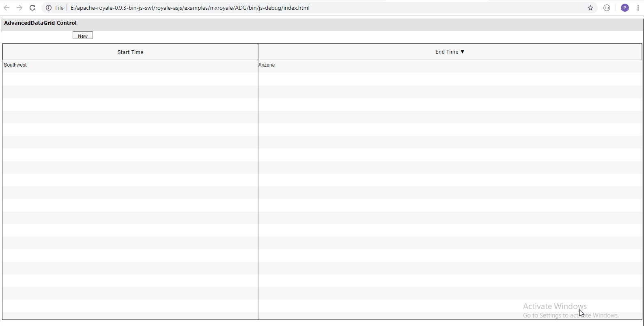The width and height of the screenshot is (644, 326).
Task: Click the browser extension icon
Action: 607,8
